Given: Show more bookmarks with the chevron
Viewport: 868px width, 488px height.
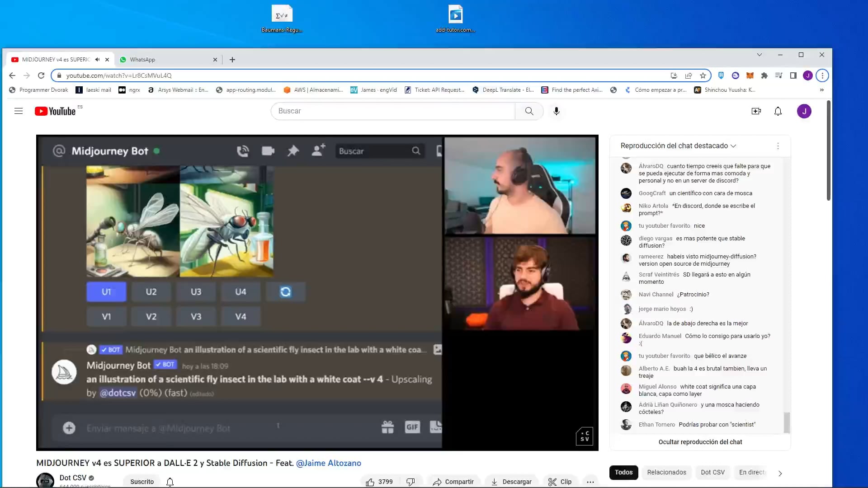Looking at the screenshot, I should point(822,90).
